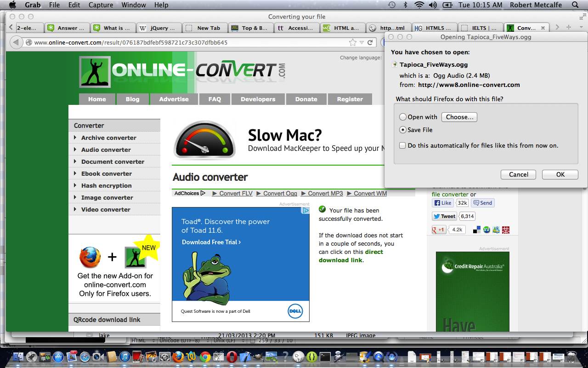Click the Slow Mac MacKeeper banner ad
588x368 pixels.
tap(278, 139)
